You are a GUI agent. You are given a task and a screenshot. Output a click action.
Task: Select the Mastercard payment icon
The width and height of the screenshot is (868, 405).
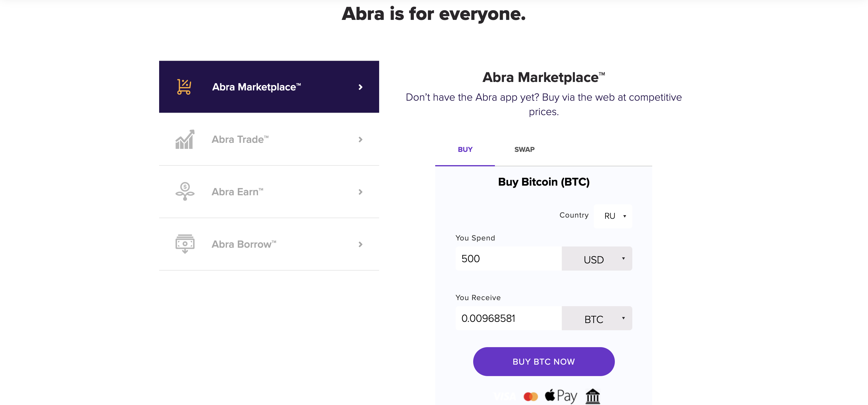[531, 396]
